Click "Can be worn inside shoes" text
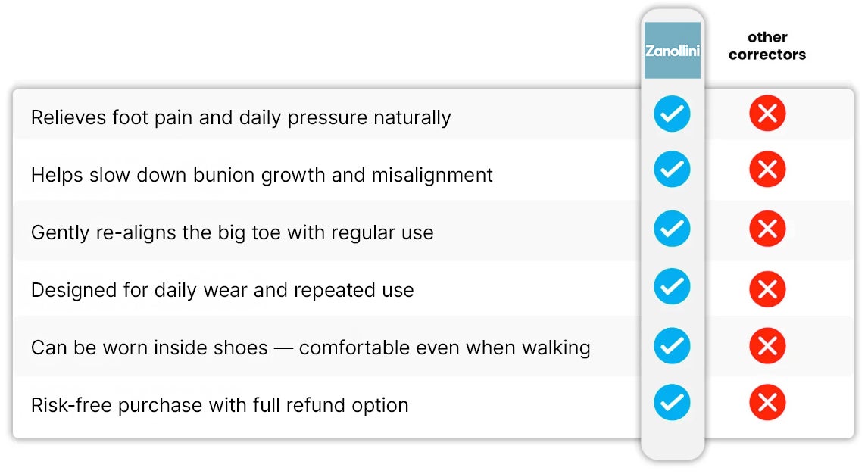Screen dimensions: 868x474 310,348
